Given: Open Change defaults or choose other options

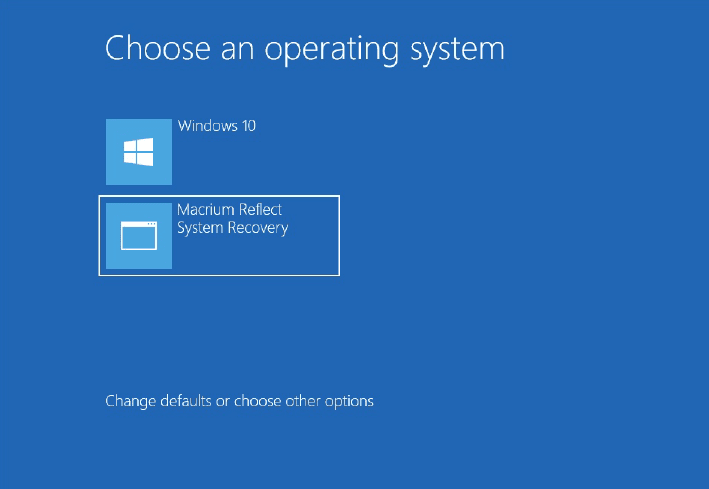Looking at the screenshot, I should [x=239, y=401].
